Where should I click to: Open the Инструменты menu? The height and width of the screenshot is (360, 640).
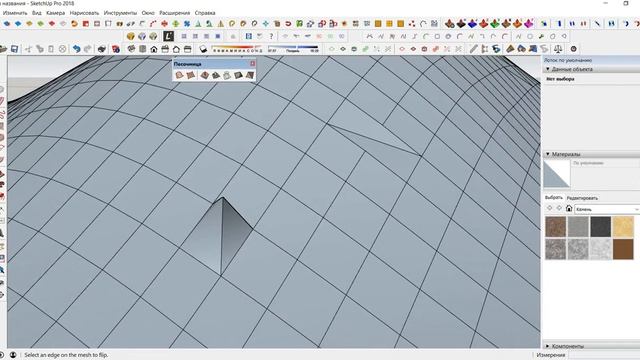120,13
